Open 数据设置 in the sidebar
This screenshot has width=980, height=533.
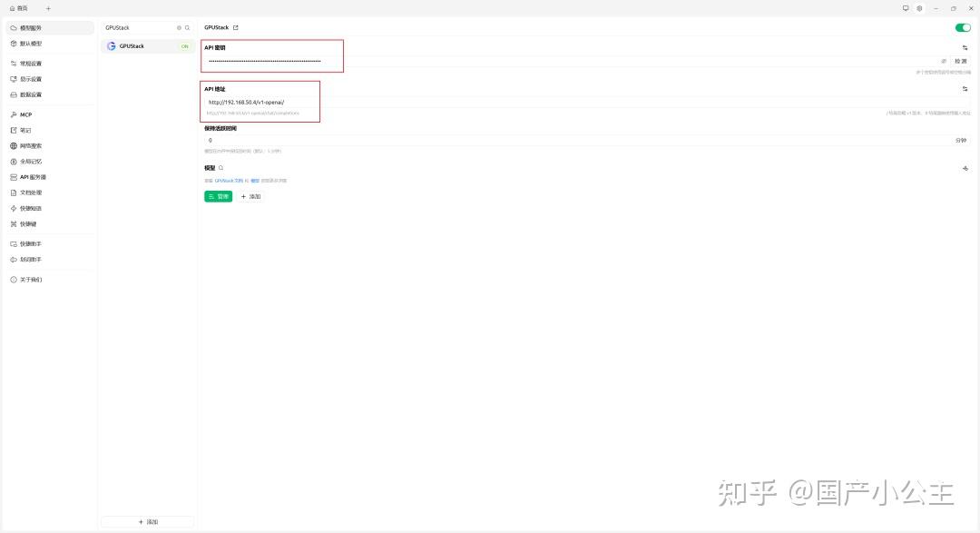point(50,95)
